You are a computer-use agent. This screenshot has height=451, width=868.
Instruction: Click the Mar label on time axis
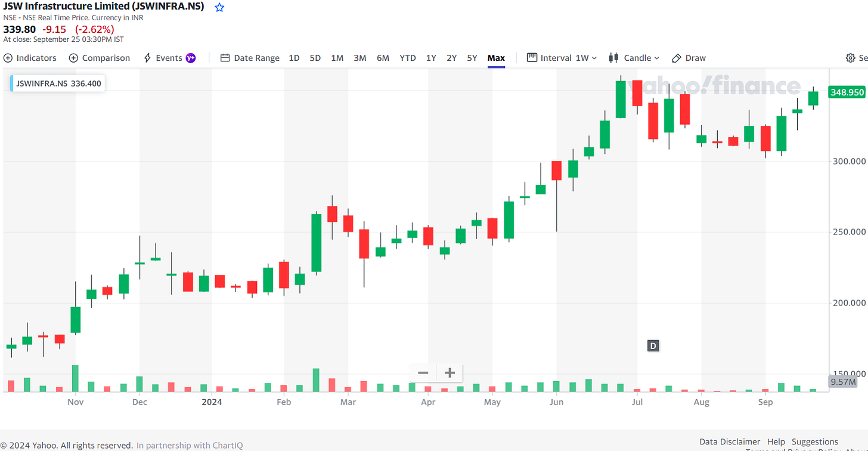(x=348, y=402)
